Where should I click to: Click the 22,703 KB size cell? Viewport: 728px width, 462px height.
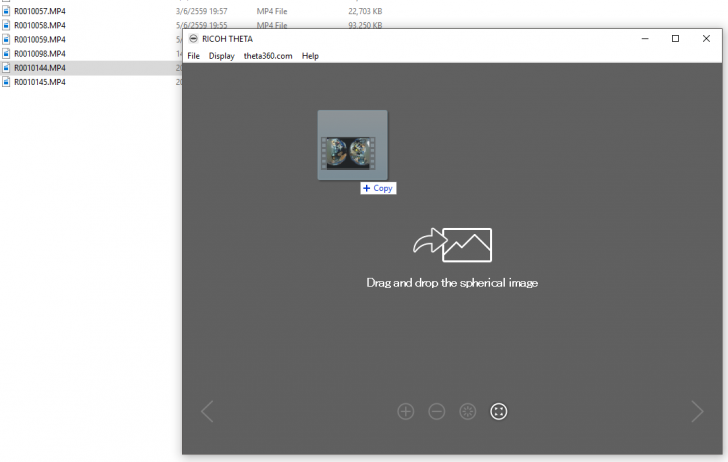point(365,11)
